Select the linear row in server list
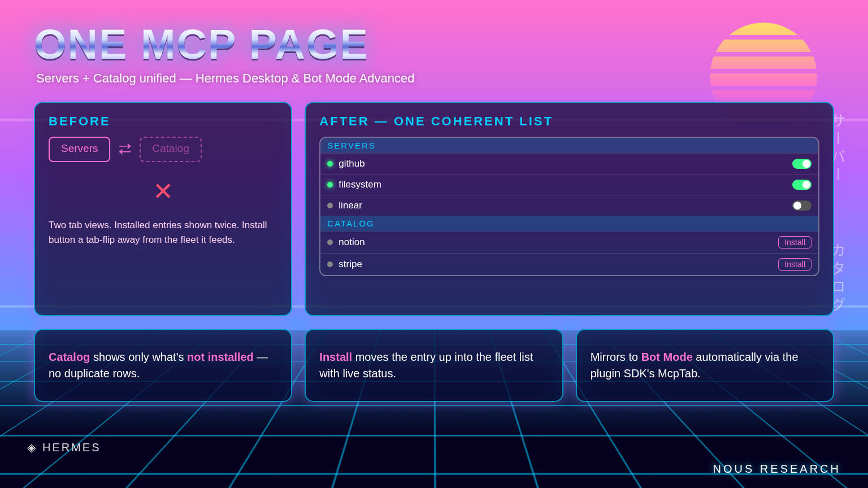 tap(569, 206)
